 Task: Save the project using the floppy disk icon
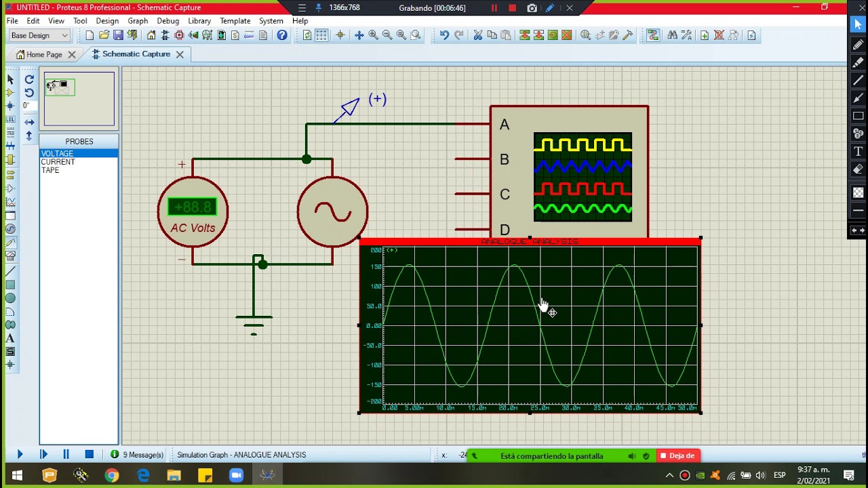tap(118, 35)
